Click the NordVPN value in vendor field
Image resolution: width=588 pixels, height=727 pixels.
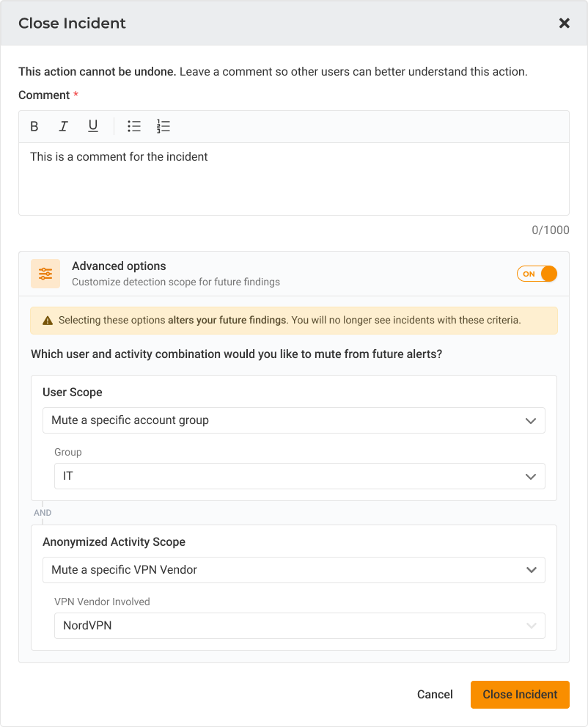(87, 626)
